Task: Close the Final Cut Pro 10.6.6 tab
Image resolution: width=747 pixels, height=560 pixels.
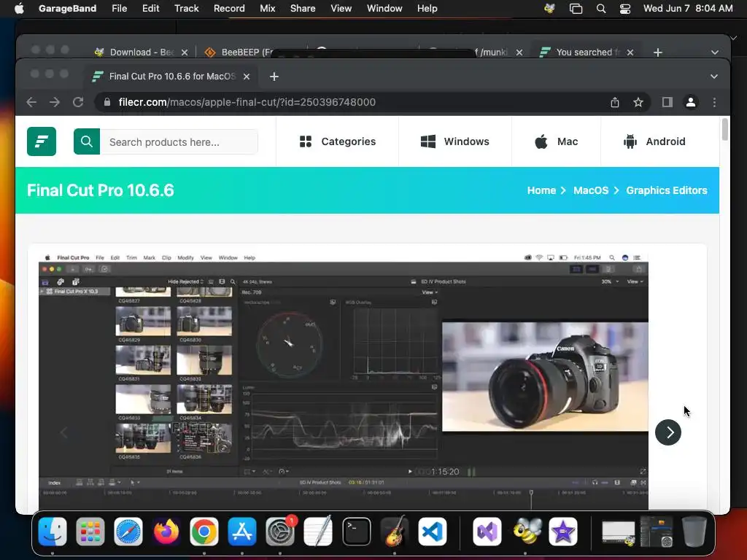Action: click(x=247, y=76)
